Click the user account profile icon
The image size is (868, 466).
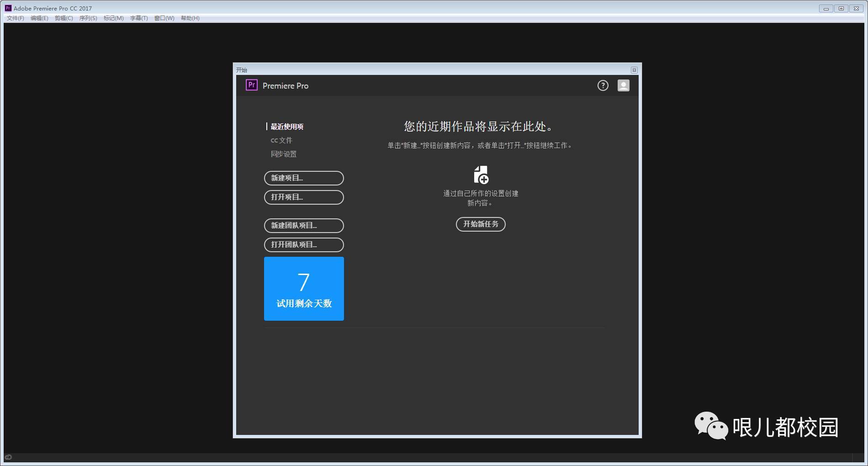click(x=624, y=85)
